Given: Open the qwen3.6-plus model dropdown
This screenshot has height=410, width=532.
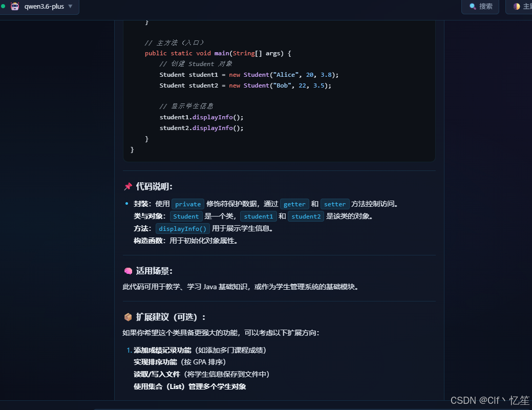Looking at the screenshot, I should 39,7.
